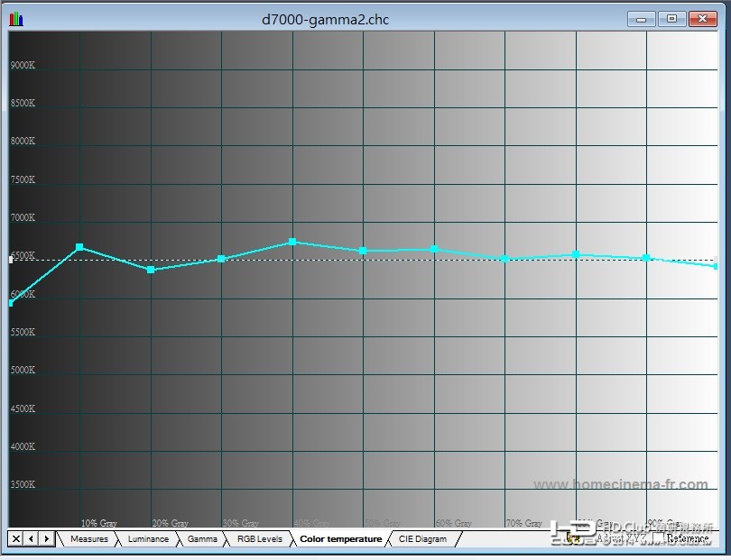Click the 4000K axis label

coord(23,446)
